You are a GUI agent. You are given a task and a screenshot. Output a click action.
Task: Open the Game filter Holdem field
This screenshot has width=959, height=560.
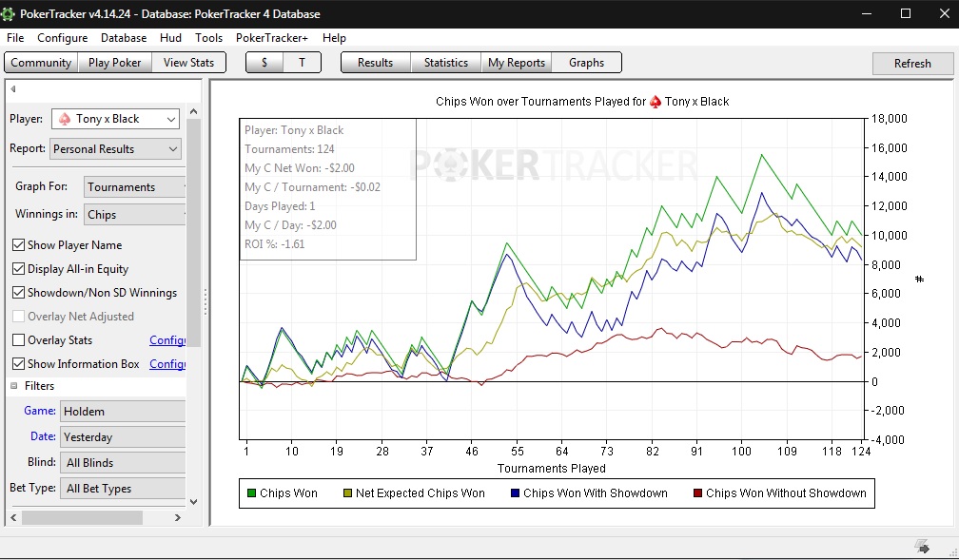123,412
